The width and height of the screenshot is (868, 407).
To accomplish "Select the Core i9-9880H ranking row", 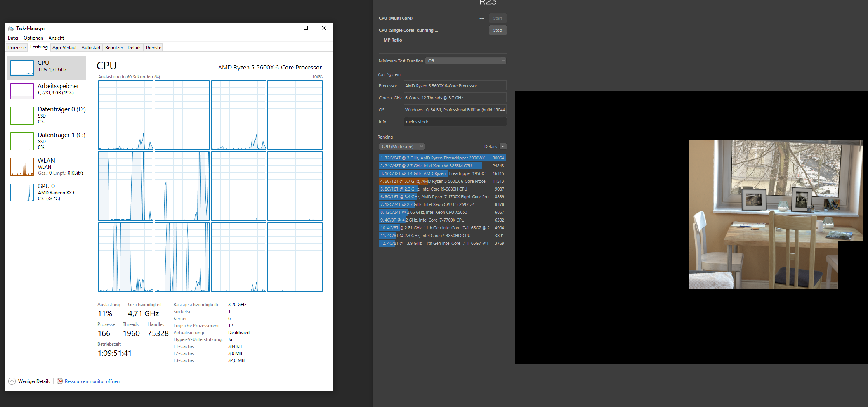I will [443, 189].
